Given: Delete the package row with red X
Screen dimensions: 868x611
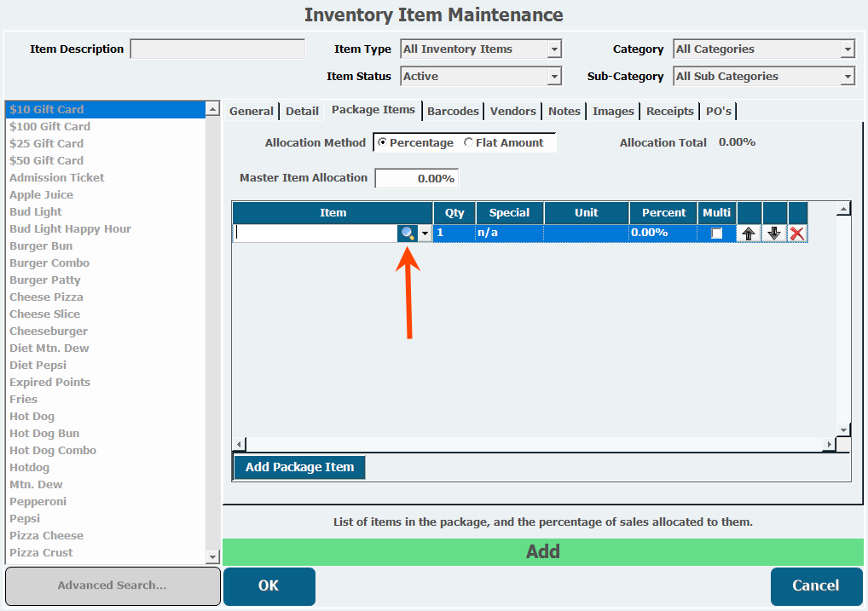Looking at the screenshot, I should coord(797,233).
